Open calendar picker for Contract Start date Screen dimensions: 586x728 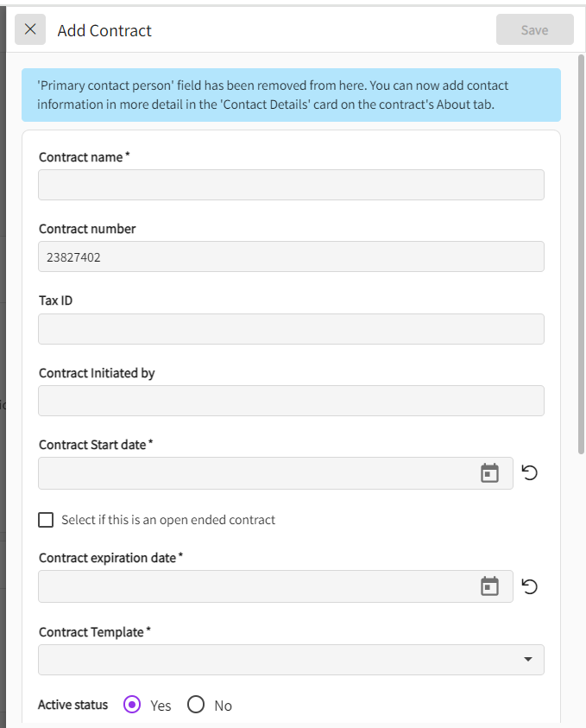pos(489,473)
